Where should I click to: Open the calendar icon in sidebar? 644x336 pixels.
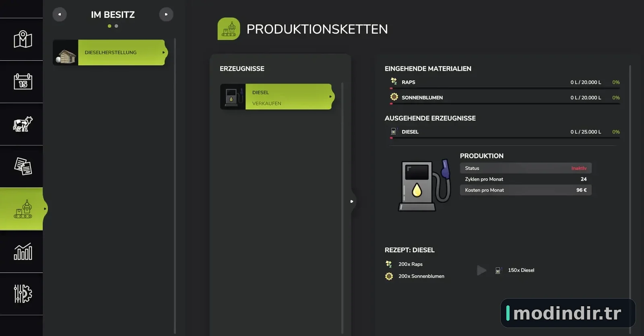(23, 82)
